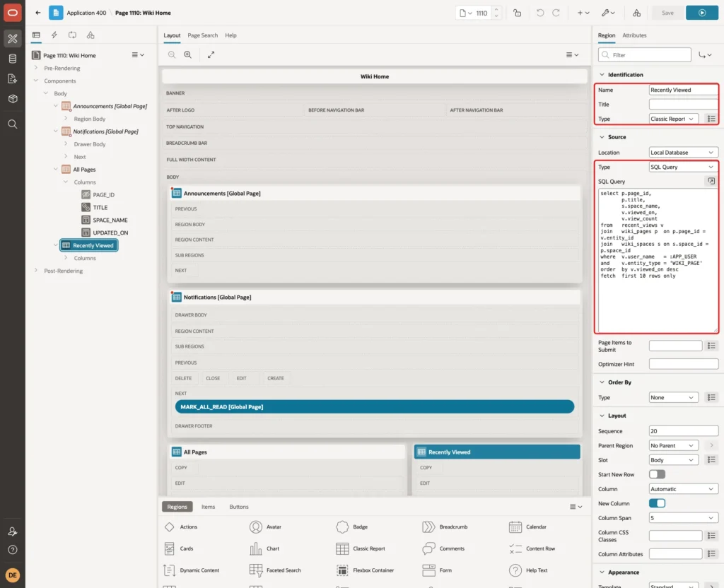Toggle the New Column switch
Image resolution: width=724 pixels, height=588 pixels.
pyautogui.click(x=657, y=503)
